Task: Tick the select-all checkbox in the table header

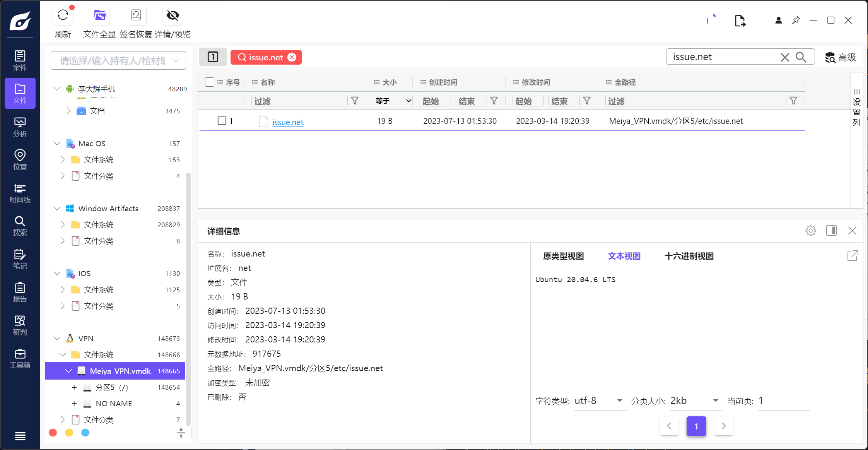Action: click(x=210, y=82)
